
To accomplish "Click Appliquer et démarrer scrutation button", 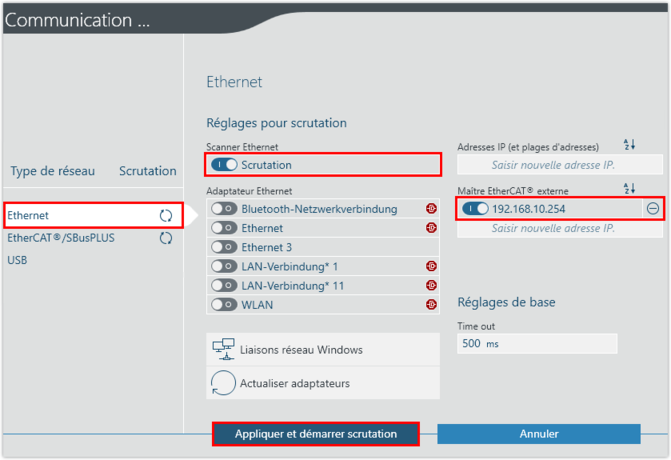I will (x=315, y=434).
